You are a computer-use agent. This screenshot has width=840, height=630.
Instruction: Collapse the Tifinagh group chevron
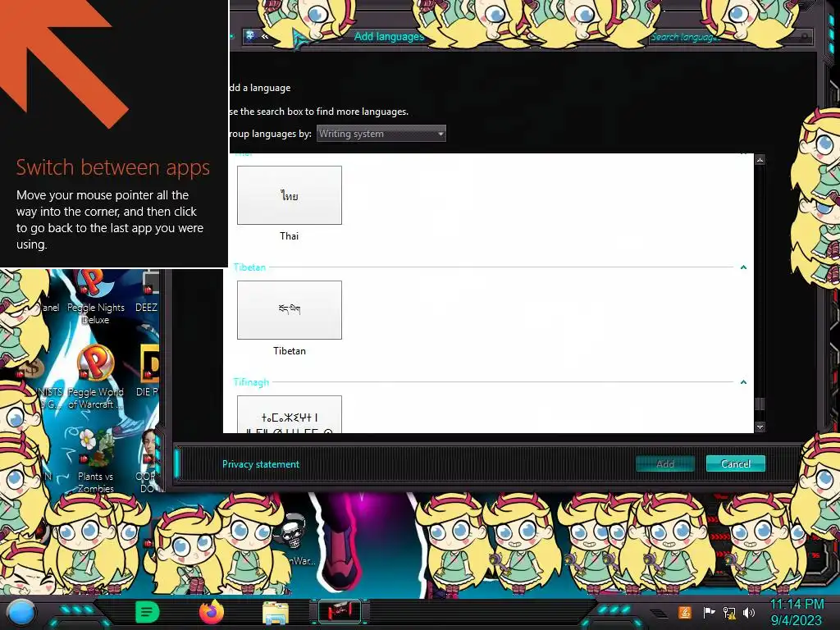(743, 382)
